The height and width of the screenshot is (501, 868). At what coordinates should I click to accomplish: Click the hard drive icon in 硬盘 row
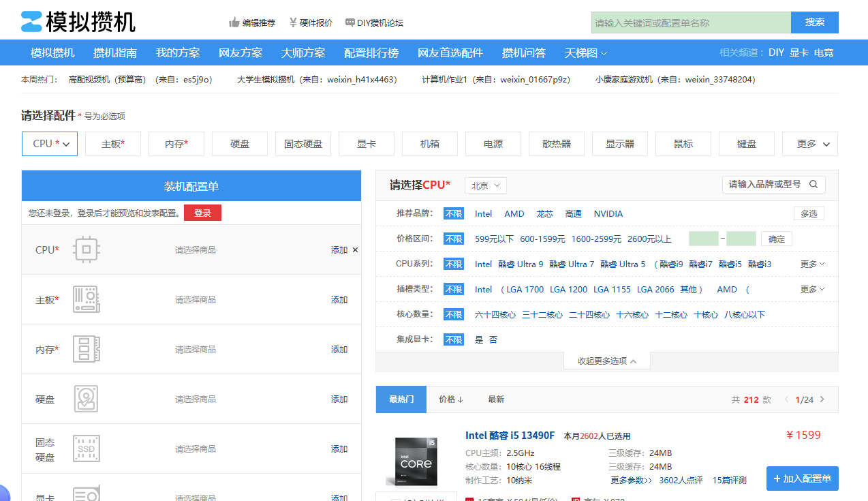(87, 398)
